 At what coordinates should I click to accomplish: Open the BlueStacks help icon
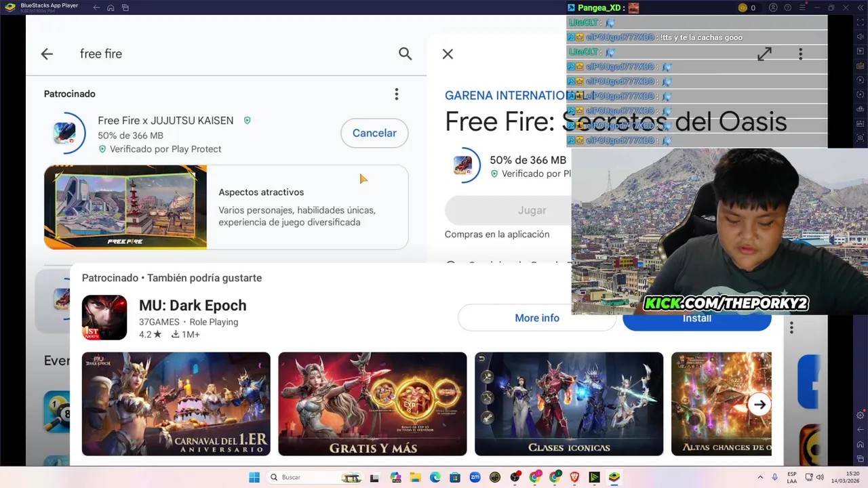(787, 7)
